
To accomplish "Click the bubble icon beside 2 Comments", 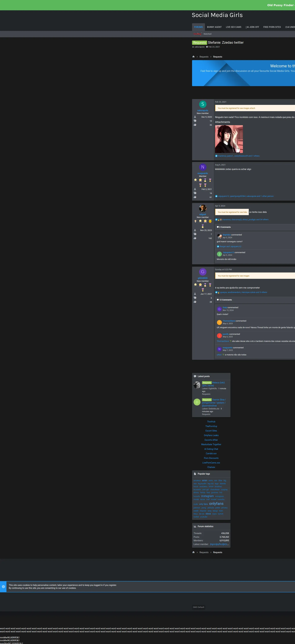I will [218, 227].
